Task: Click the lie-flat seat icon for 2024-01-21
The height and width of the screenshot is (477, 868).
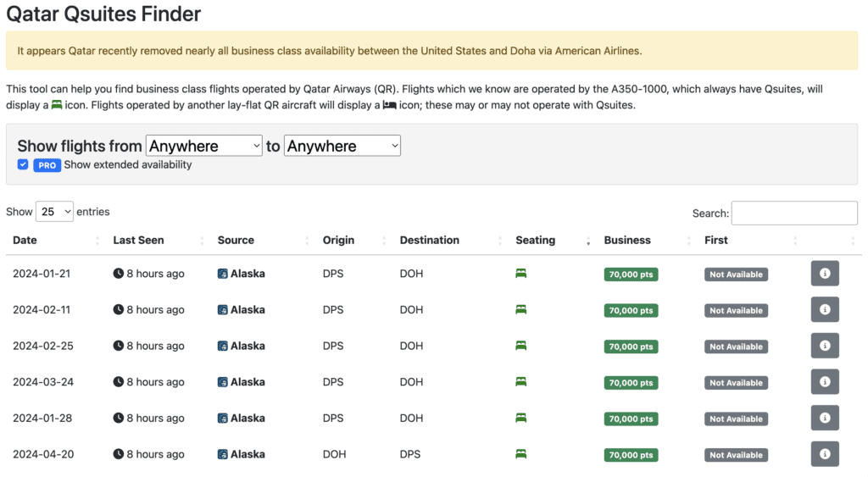Action: pyautogui.click(x=521, y=274)
